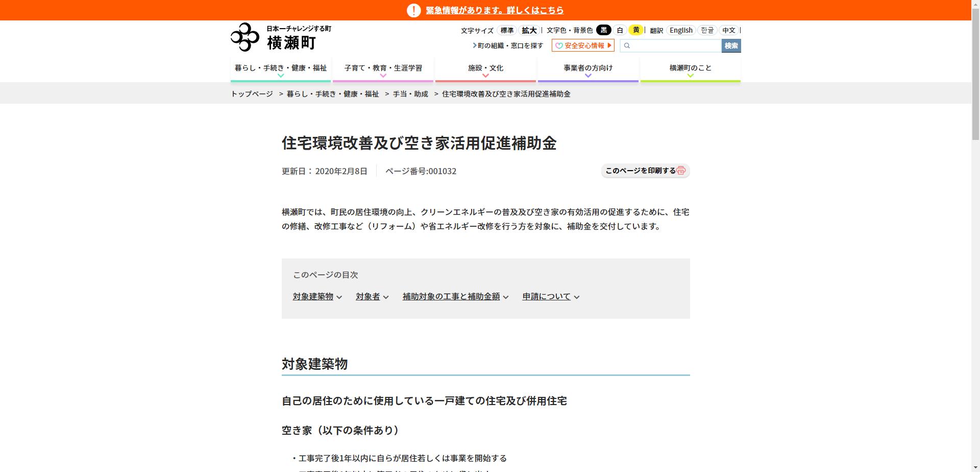Screen dimensions: 980x472
Task: Translate the page to Korean 한글
Action: (x=707, y=30)
